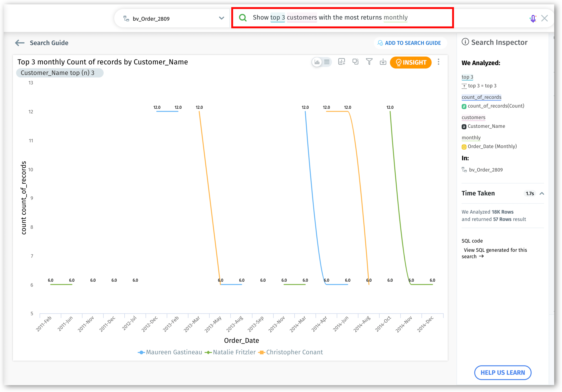Go back using Search Guide arrow
562x392 pixels.
[20, 43]
